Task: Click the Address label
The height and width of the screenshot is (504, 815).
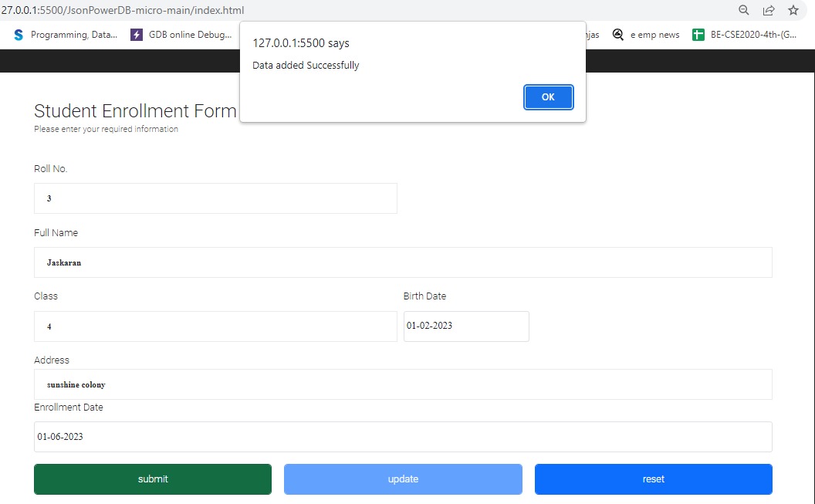Action: click(x=52, y=360)
